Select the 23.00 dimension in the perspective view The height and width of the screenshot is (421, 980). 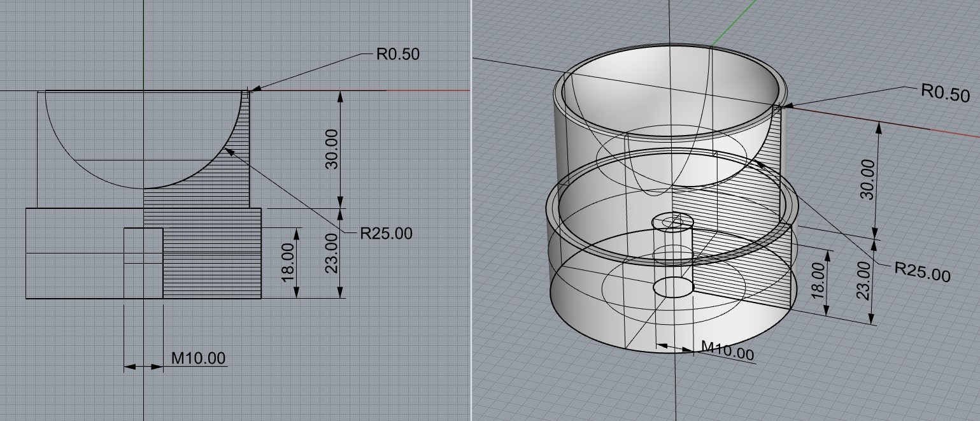pyautogui.click(x=863, y=280)
